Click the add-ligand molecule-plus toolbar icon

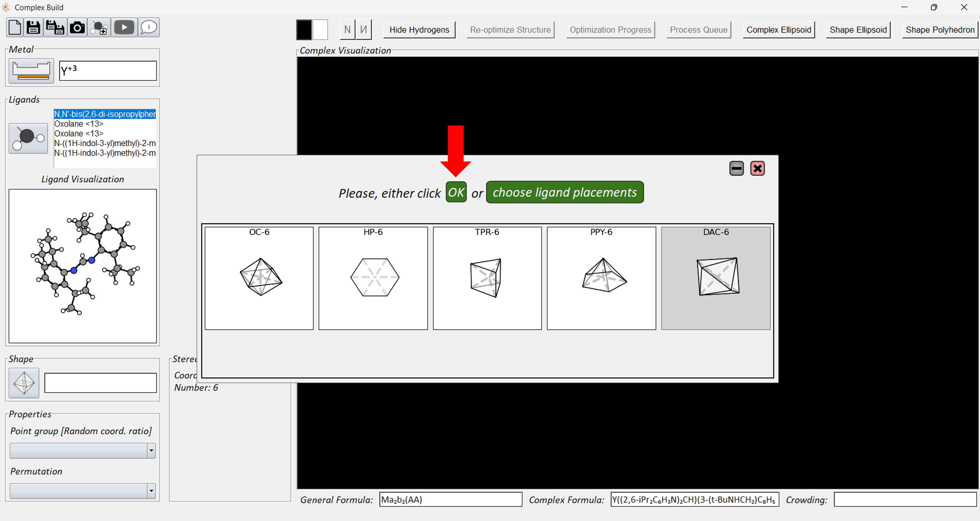100,28
